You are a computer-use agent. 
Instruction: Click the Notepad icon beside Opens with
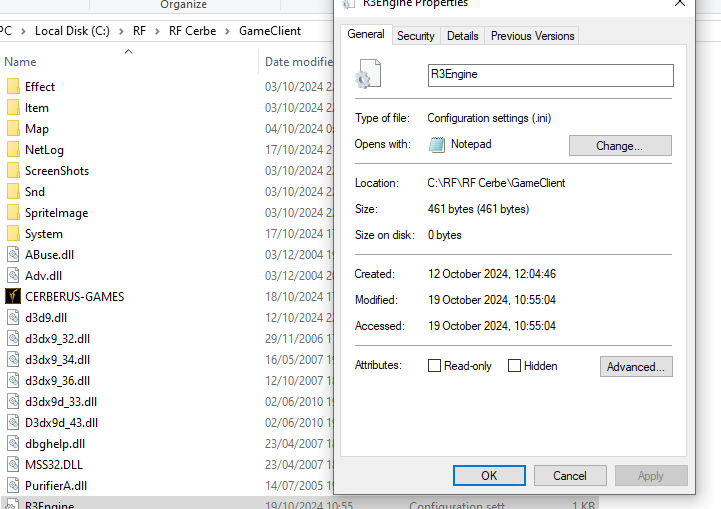point(437,145)
